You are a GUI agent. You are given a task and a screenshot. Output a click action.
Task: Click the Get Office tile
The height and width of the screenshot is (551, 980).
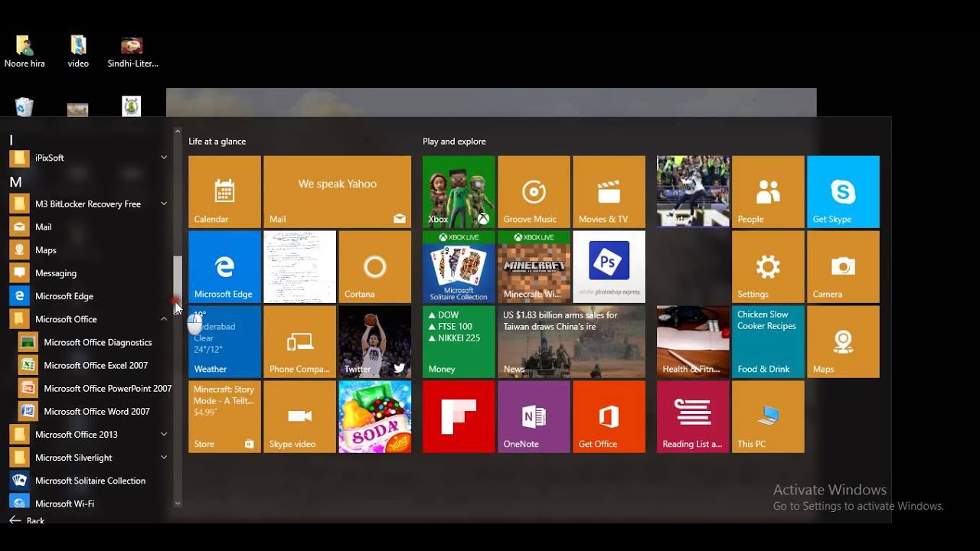coord(609,417)
